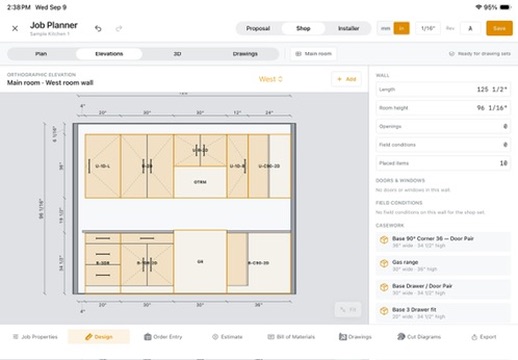
Task: Click the Openings count row
Action: point(443,126)
